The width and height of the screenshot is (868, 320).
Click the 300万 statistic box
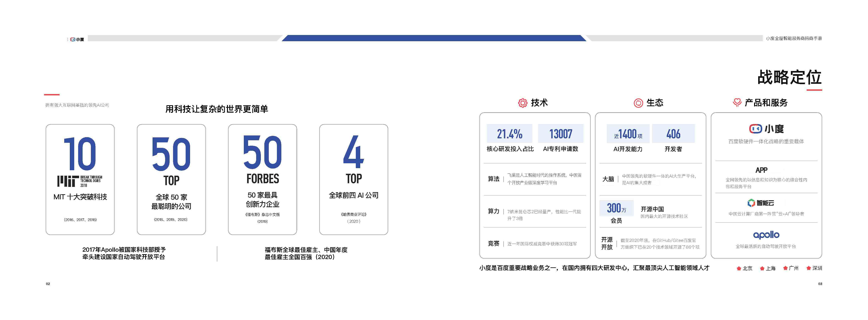(616, 208)
